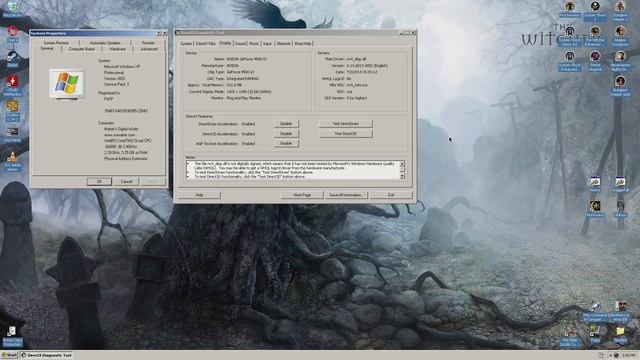This screenshot has width=640, height=360.
Task: Launch The Witcher Enhanced shortcut
Action: [x=595, y=36]
